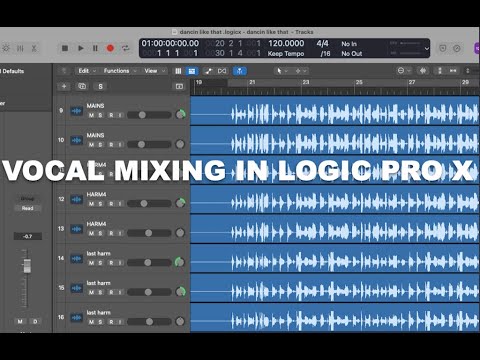The width and height of the screenshot is (480, 360).
Task: Open the Functions menu
Action: pyautogui.click(x=120, y=71)
